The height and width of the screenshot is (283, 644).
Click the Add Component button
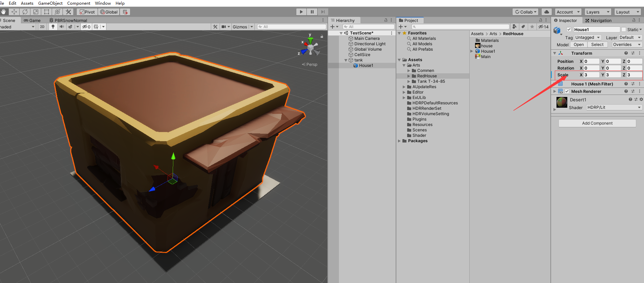(x=597, y=123)
